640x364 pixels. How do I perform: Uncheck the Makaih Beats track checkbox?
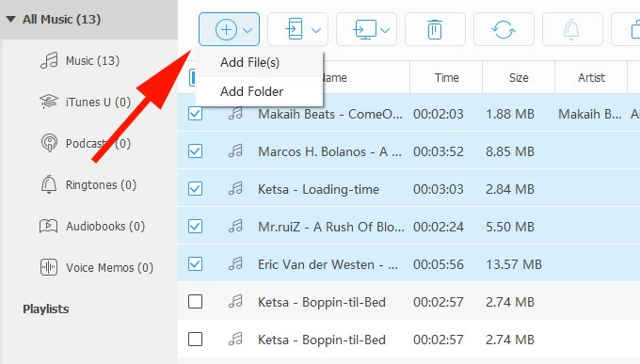point(195,114)
